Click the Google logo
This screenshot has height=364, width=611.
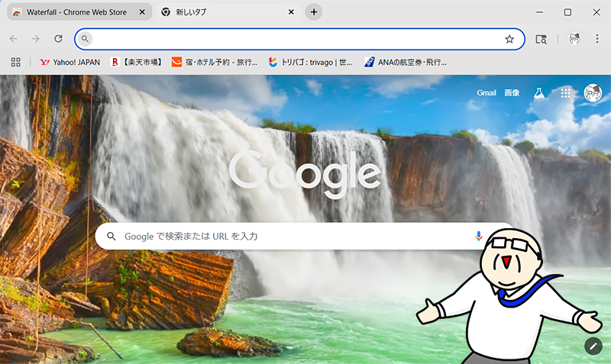point(305,174)
